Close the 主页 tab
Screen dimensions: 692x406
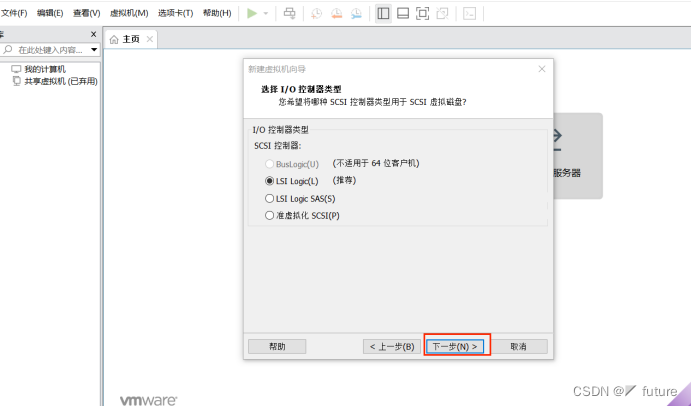point(150,39)
